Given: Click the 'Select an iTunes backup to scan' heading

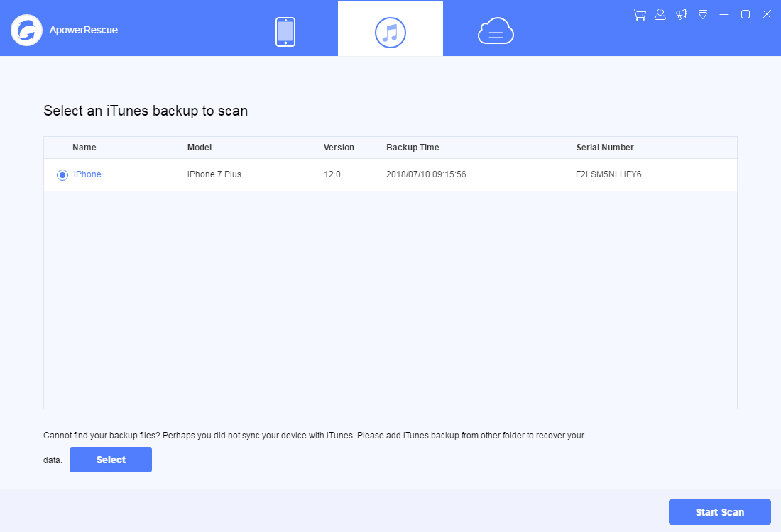Looking at the screenshot, I should click(x=146, y=111).
